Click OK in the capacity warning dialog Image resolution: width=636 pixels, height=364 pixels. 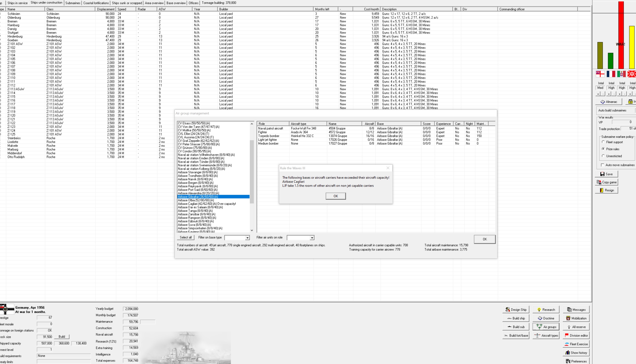click(x=335, y=196)
